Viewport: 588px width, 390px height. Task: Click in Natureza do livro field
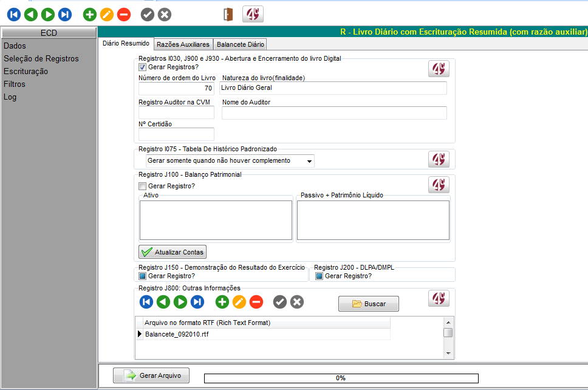click(x=333, y=87)
